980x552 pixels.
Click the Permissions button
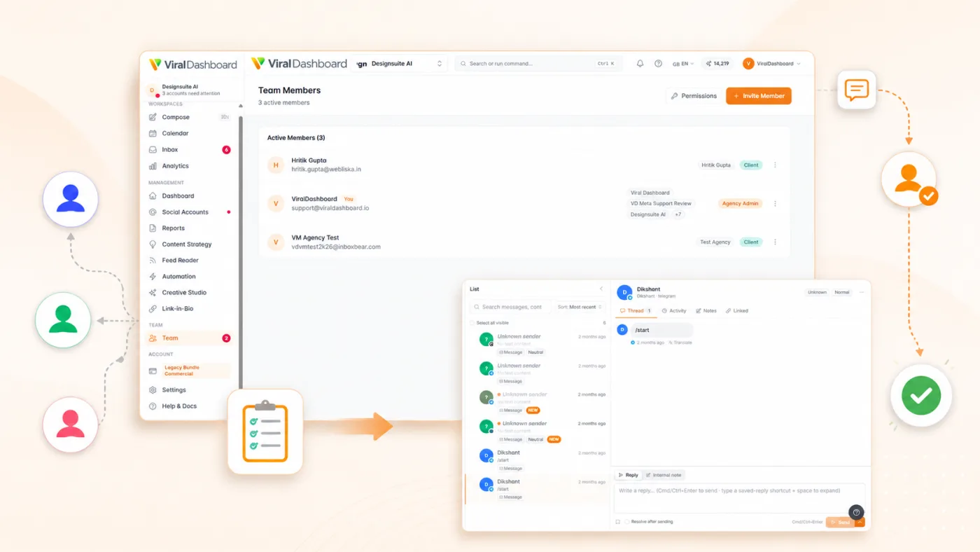point(694,96)
